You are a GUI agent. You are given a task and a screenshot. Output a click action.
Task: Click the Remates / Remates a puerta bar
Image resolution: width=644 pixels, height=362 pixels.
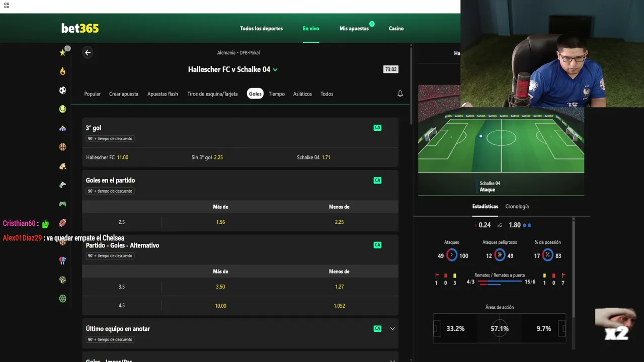click(x=501, y=283)
